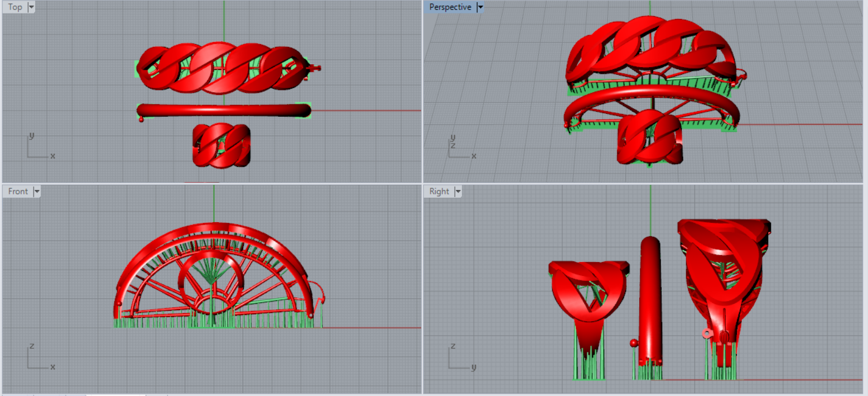Click the Top viewport title label

tap(15, 7)
